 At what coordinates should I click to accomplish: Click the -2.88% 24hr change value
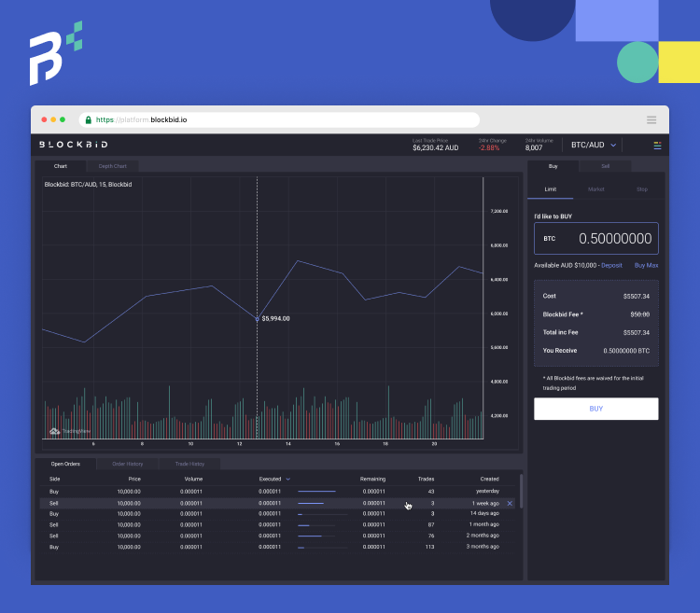[489, 147]
